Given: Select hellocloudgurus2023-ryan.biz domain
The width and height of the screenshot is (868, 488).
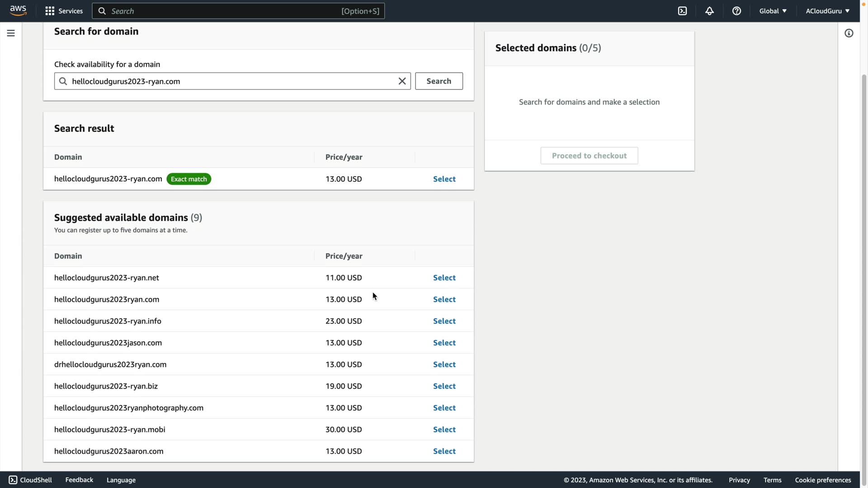Looking at the screenshot, I should (444, 386).
